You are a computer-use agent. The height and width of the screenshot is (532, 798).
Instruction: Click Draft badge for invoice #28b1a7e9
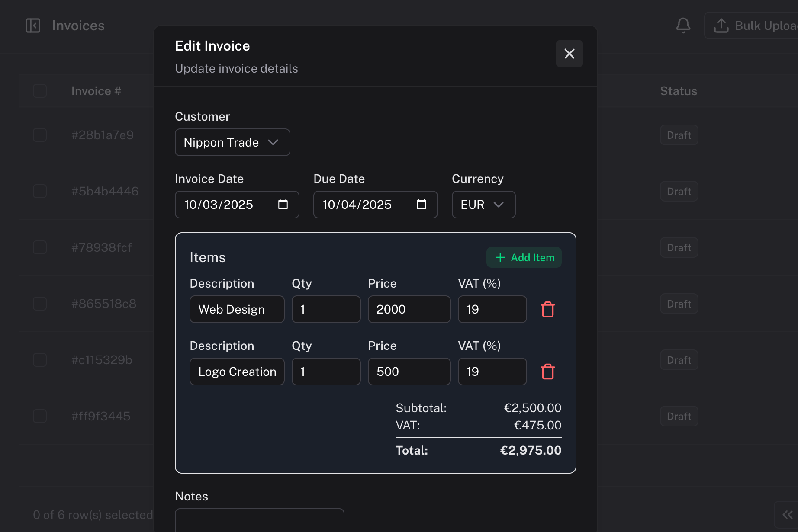[679, 135]
